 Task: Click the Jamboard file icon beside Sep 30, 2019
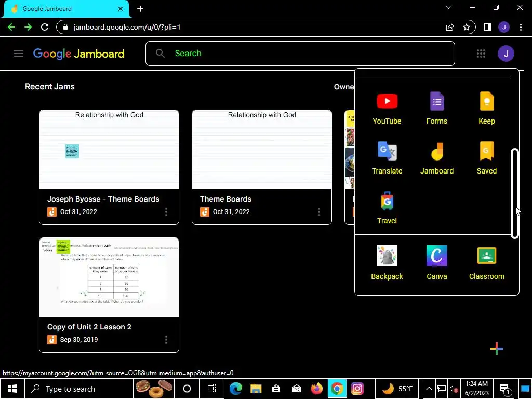(52, 340)
